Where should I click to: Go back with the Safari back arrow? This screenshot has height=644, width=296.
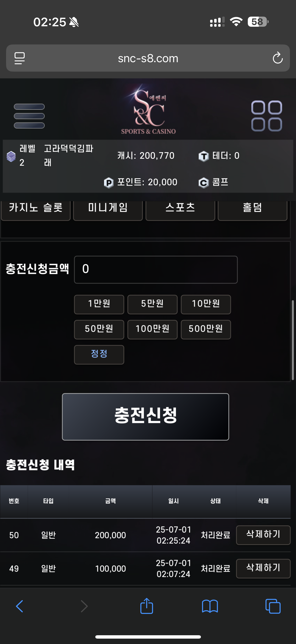click(20, 606)
